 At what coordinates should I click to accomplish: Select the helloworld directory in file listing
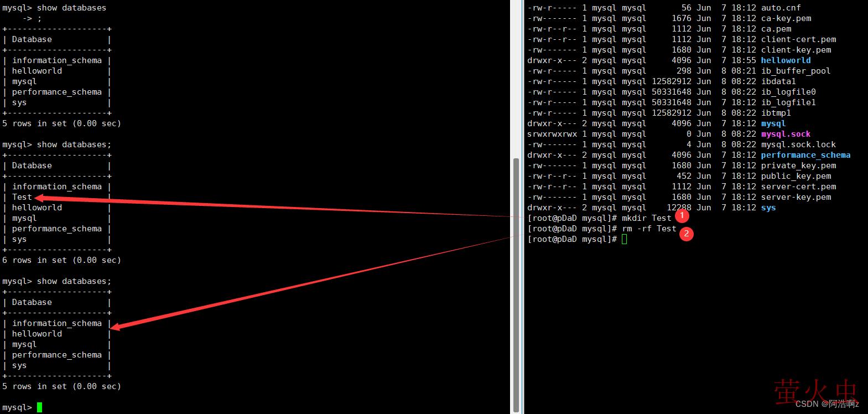(786, 60)
